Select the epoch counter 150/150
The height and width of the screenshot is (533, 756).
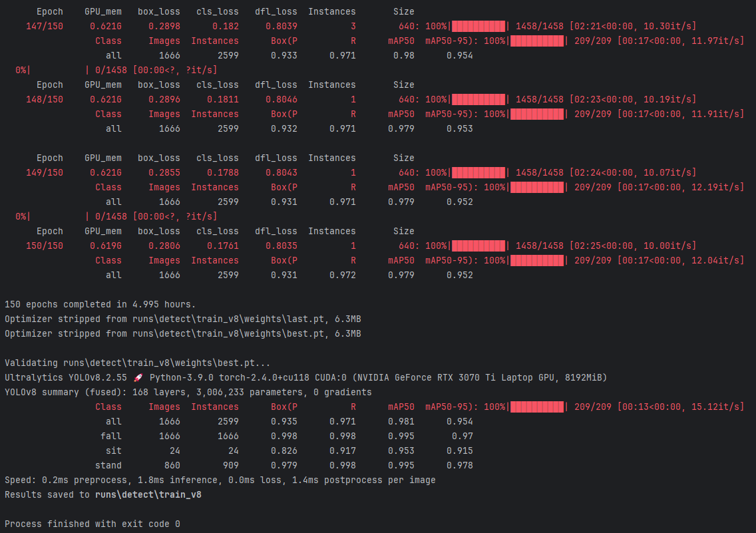pyautogui.click(x=45, y=246)
